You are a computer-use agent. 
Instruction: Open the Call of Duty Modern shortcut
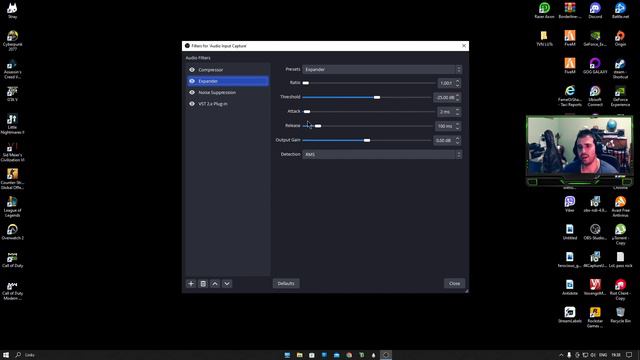click(12, 291)
